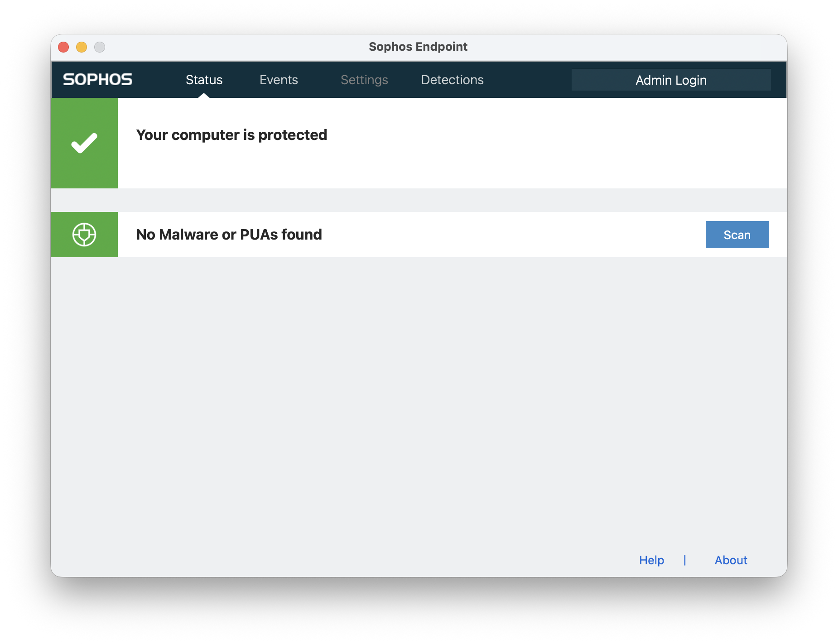Switch to the Status tab
This screenshot has width=838, height=644.
coord(204,80)
